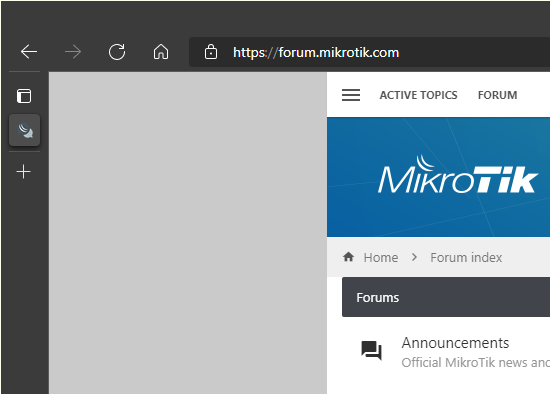The width and height of the screenshot is (550, 394).
Task: Select the MikroTik forum vertical tab
Action: click(25, 130)
